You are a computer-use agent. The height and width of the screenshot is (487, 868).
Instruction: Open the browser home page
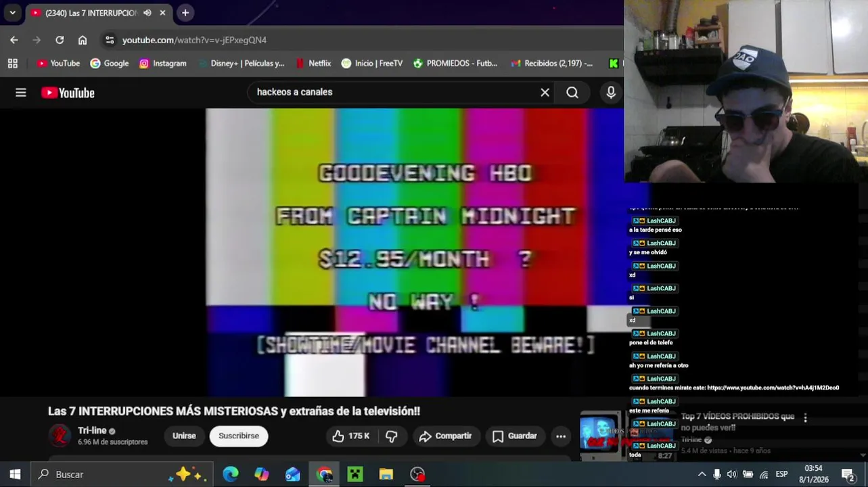tap(83, 40)
